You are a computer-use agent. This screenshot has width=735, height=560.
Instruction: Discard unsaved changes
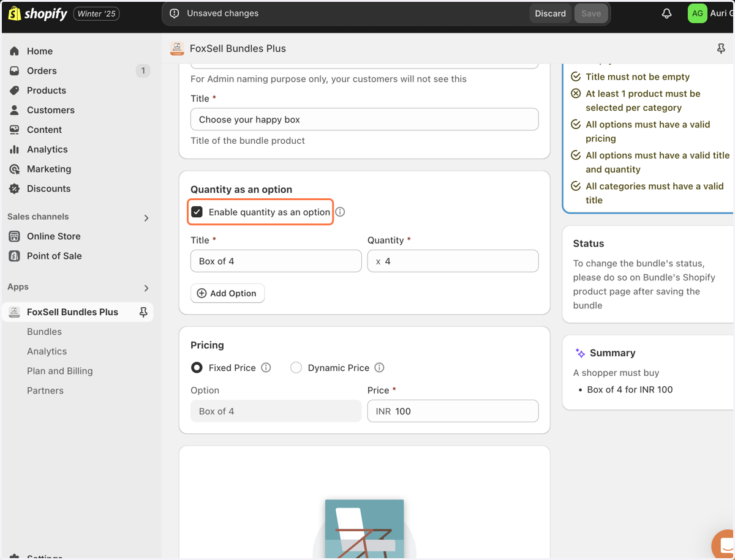(x=550, y=13)
